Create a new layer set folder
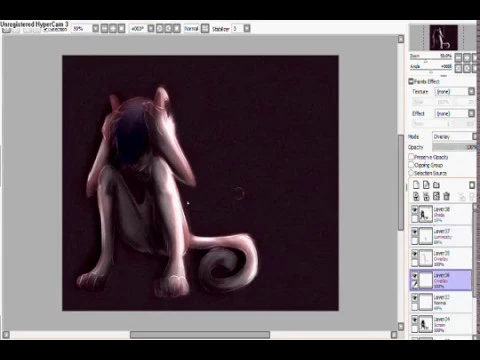Image resolution: width=480 pixels, height=360 pixels. point(436,185)
